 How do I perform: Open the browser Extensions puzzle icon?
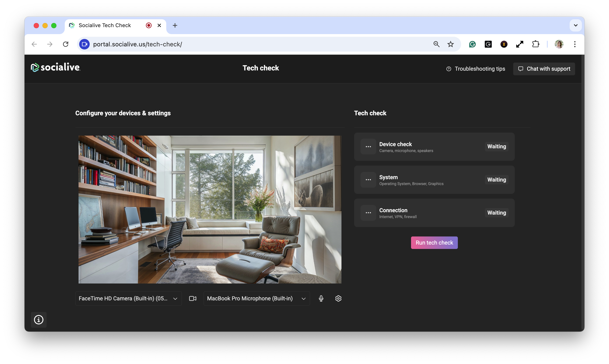point(535,44)
